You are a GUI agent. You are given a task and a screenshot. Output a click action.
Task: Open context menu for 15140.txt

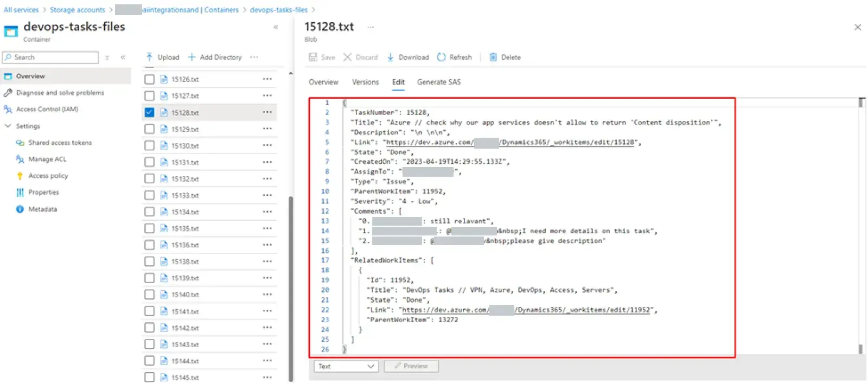point(267,295)
